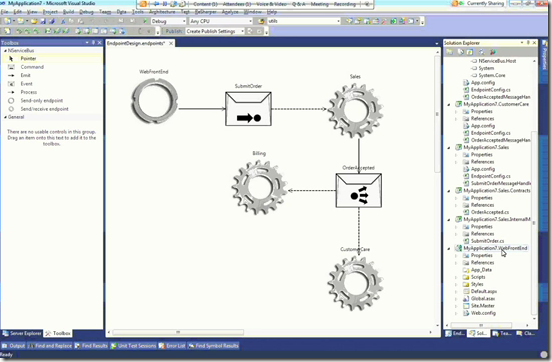Screen dimensions: 552x362
Task: Click Show All Files in Solution Explorer
Action: [x=461, y=52]
